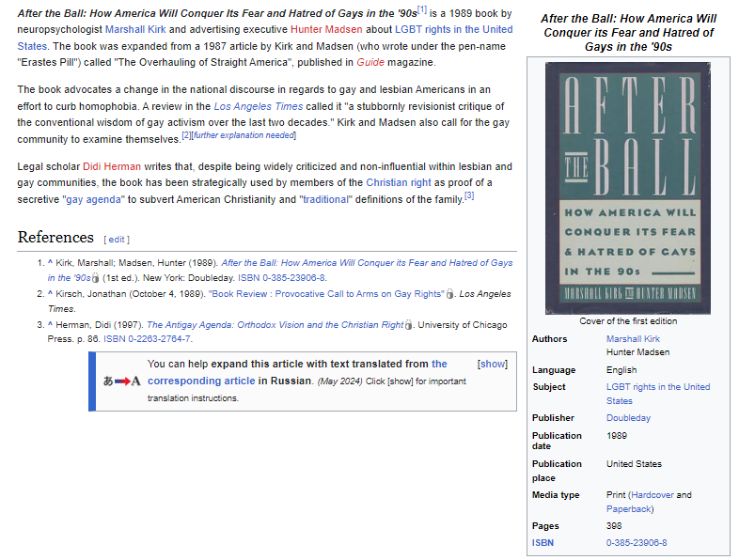
Task: Open the book cover image
Action: (628, 188)
